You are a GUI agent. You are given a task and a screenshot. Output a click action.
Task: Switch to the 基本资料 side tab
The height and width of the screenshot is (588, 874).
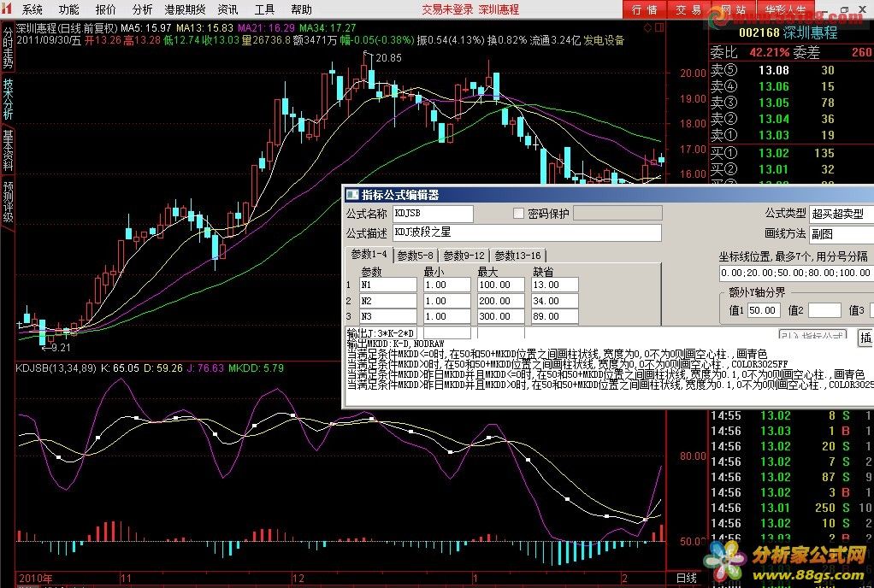pyautogui.click(x=8, y=150)
